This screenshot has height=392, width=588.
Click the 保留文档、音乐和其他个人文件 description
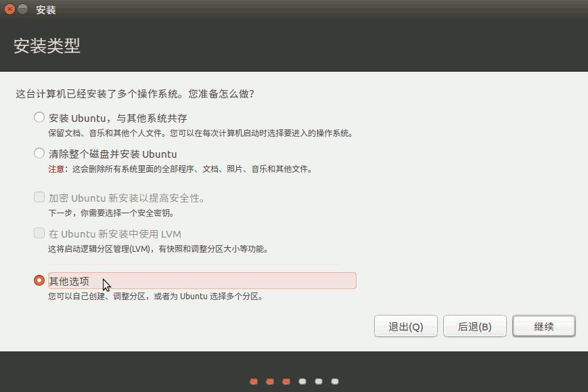pos(201,133)
